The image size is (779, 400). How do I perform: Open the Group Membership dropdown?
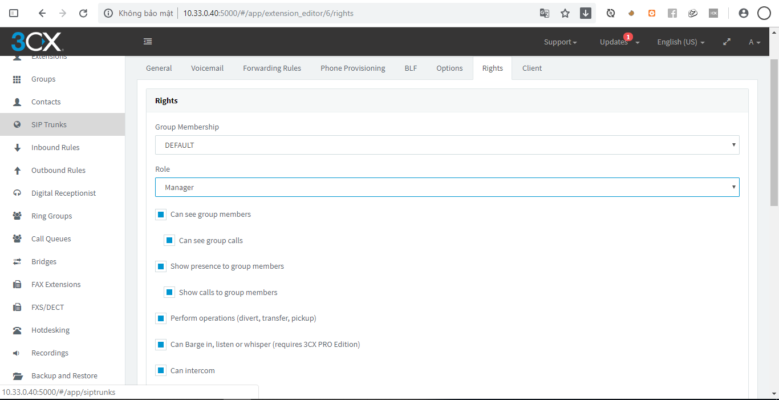click(x=446, y=145)
